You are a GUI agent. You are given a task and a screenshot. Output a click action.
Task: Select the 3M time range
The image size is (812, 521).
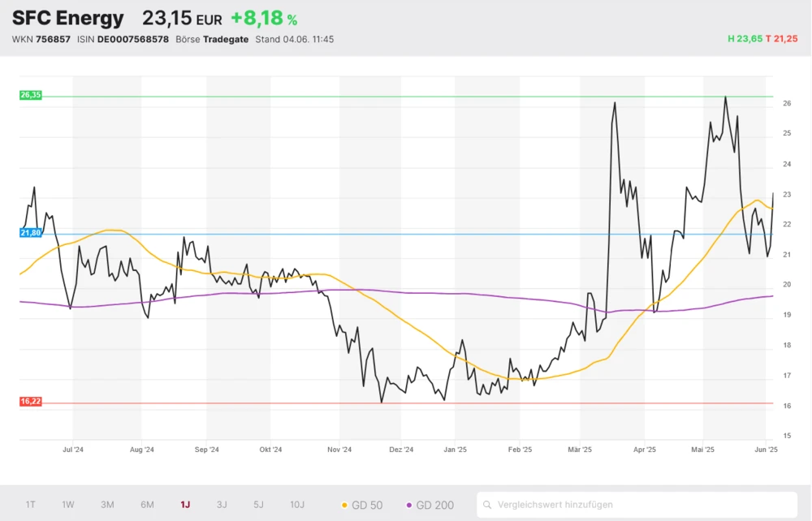pyautogui.click(x=107, y=505)
